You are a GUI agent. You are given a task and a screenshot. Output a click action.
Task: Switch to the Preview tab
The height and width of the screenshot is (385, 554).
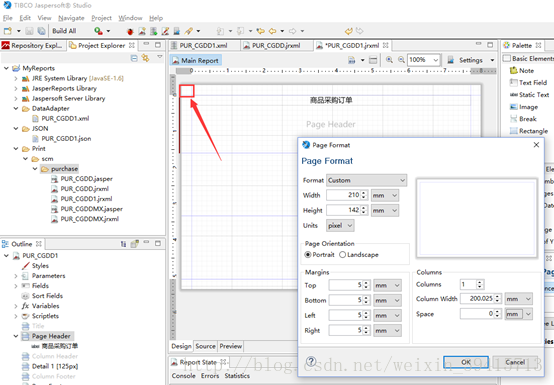[231, 346]
